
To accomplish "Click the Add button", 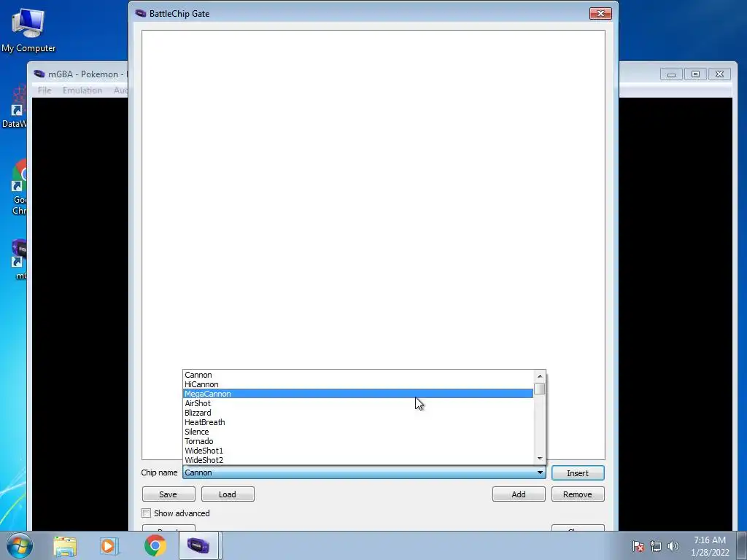I will point(519,494).
